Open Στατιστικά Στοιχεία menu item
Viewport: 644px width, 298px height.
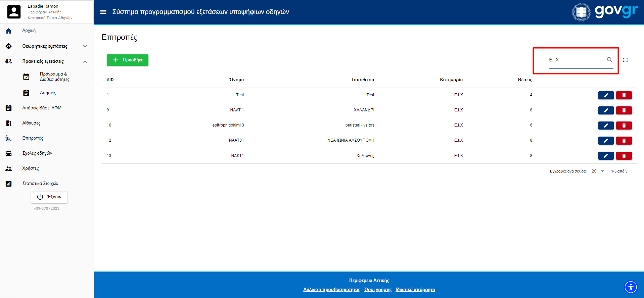click(x=40, y=184)
